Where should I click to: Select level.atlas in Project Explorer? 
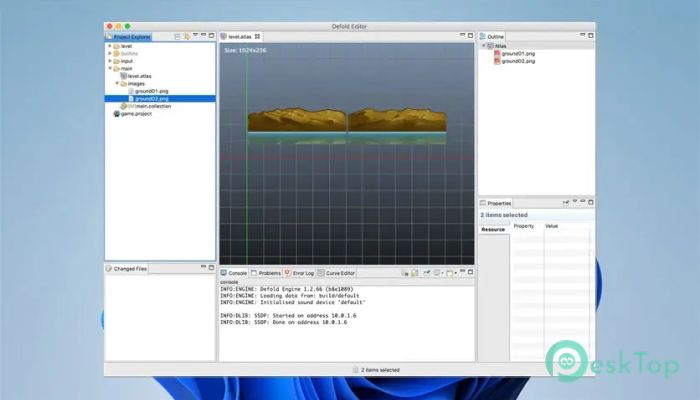[139, 76]
